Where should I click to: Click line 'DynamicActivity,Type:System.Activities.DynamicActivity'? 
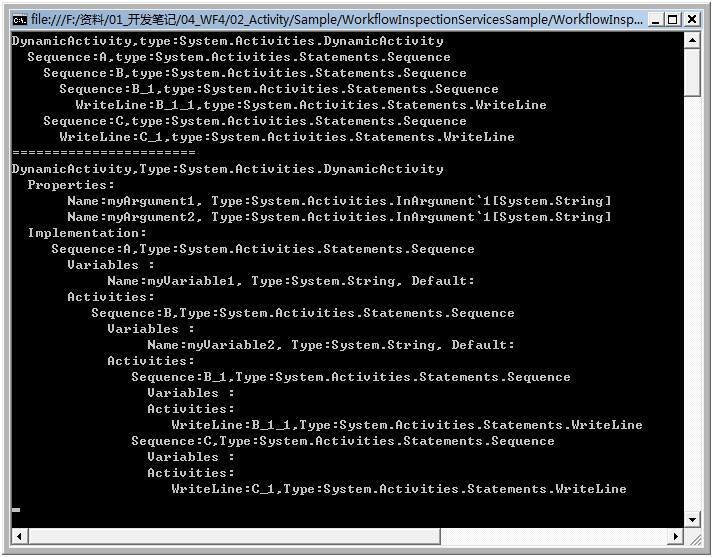[x=228, y=169]
